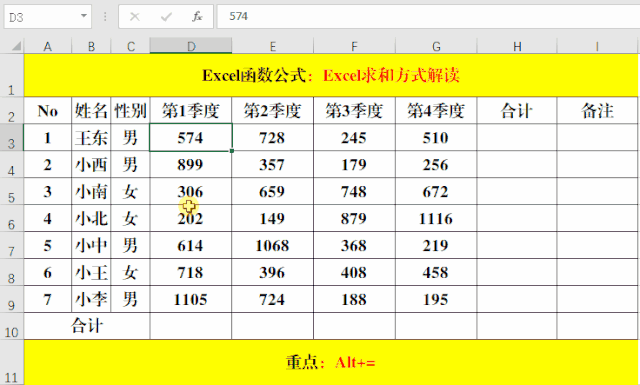Select column A header
Viewport: 640px width, 385px height.
pyautogui.click(x=48, y=46)
